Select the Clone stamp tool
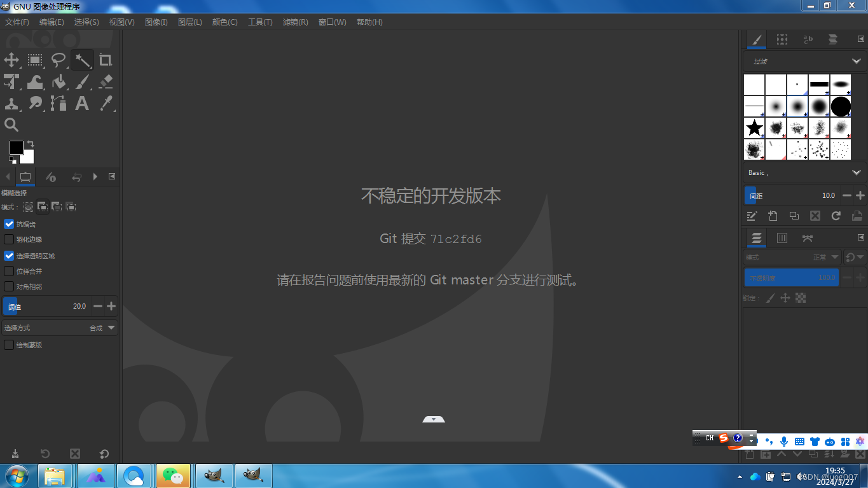868x488 pixels. (11, 103)
